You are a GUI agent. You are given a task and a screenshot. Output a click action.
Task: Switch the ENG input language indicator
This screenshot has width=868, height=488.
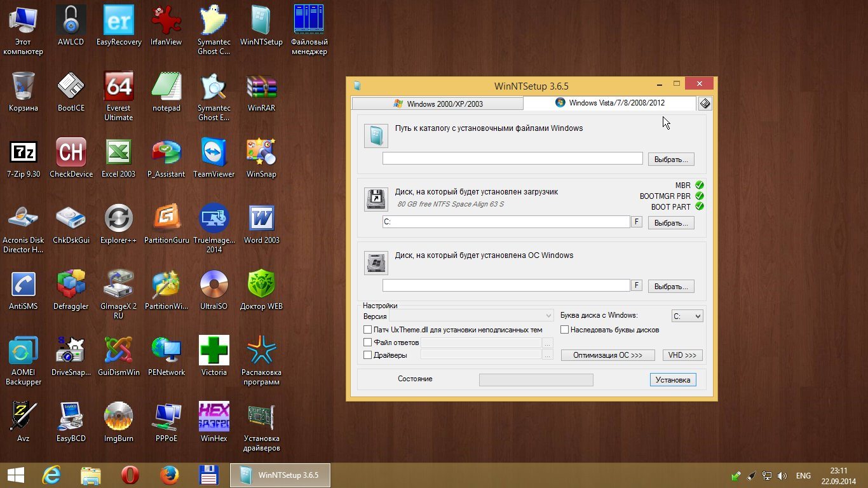(803, 476)
